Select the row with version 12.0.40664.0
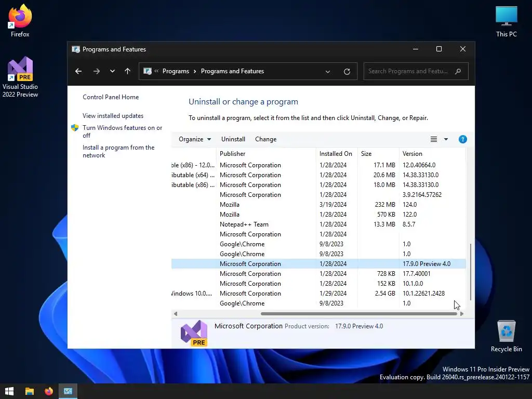The image size is (532, 399). (318, 165)
